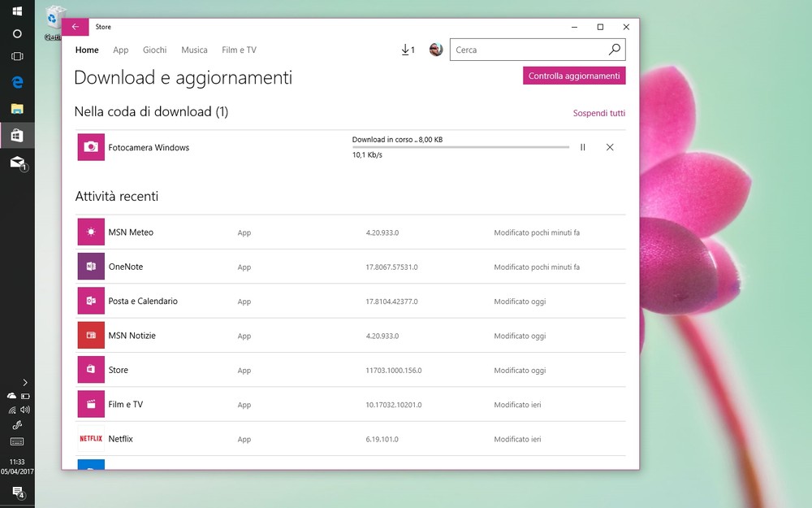Open the Netflix entry name

click(x=121, y=439)
